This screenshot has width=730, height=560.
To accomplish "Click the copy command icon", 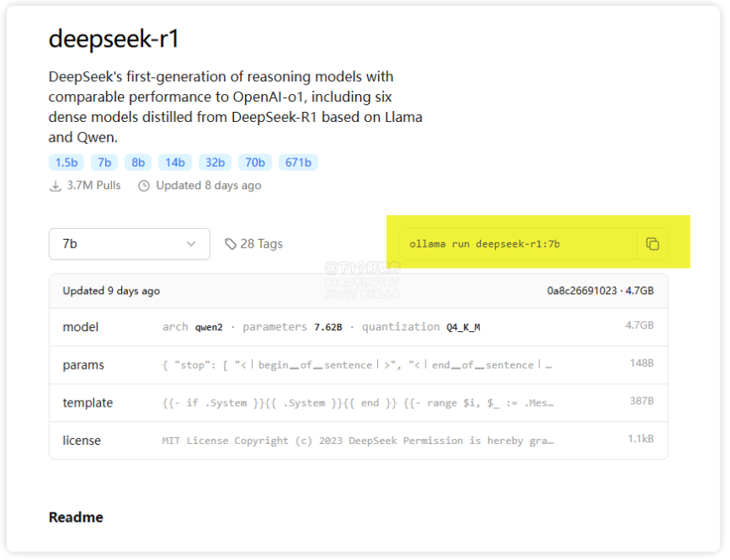I will (652, 244).
